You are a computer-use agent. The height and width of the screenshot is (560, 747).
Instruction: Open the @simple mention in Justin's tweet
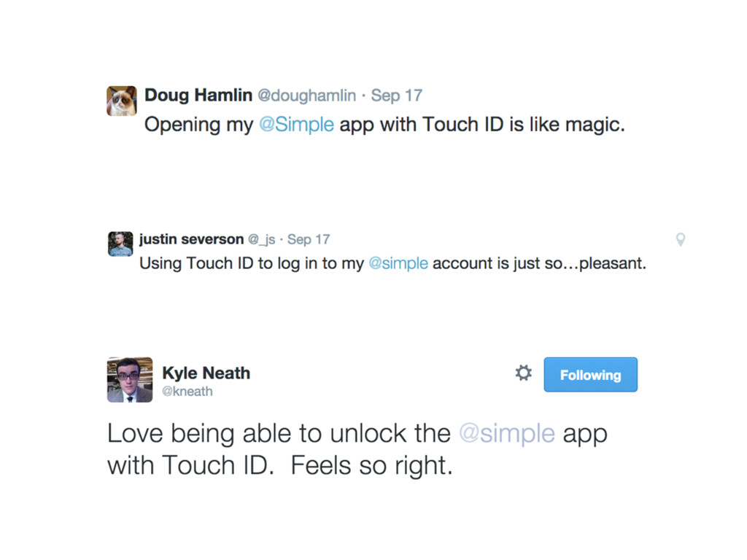pos(398,262)
